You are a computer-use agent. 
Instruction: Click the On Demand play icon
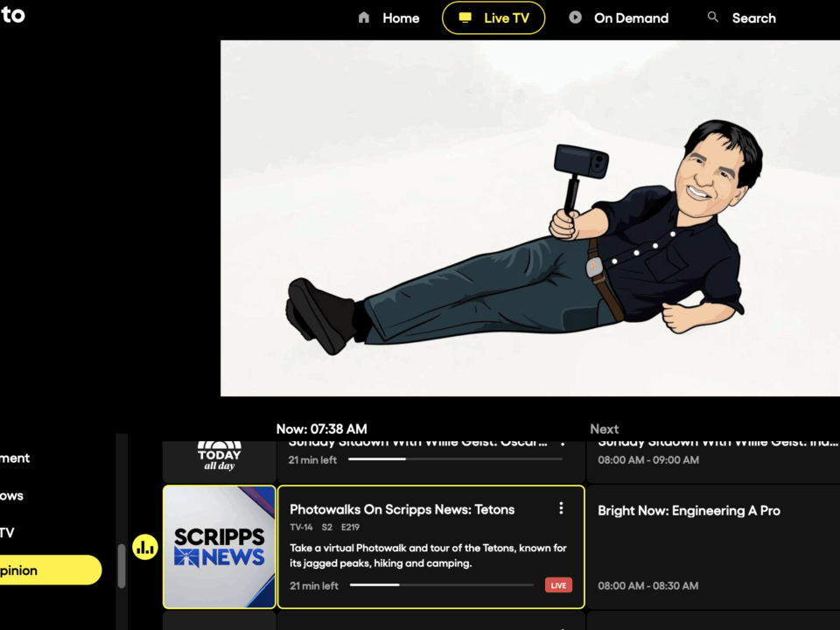tap(575, 17)
